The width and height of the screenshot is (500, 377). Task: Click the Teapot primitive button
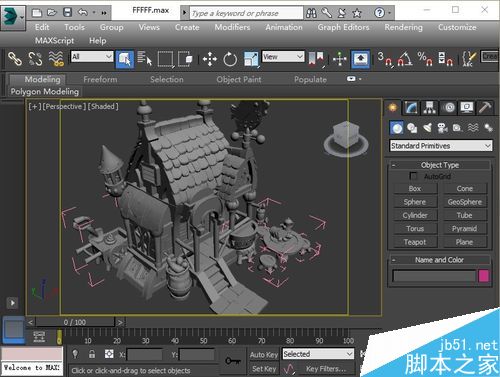click(x=415, y=242)
